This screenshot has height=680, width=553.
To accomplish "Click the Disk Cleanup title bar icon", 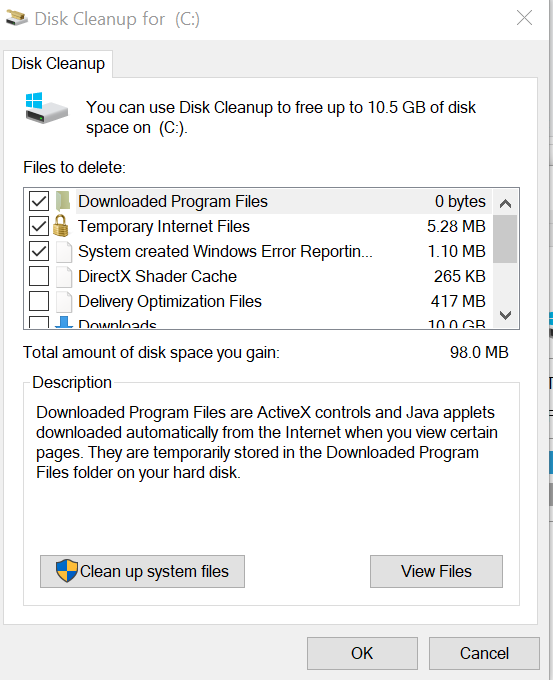I will pos(17,18).
